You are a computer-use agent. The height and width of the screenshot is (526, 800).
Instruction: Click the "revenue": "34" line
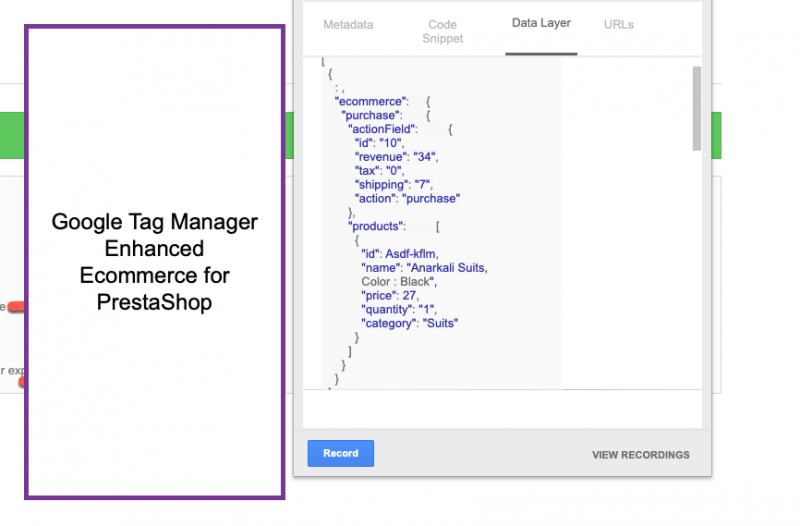point(397,157)
